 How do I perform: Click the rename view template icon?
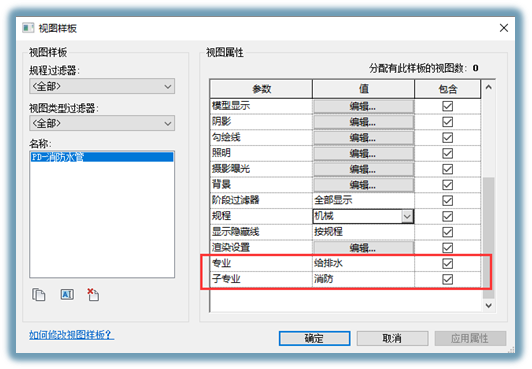point(67,294)
